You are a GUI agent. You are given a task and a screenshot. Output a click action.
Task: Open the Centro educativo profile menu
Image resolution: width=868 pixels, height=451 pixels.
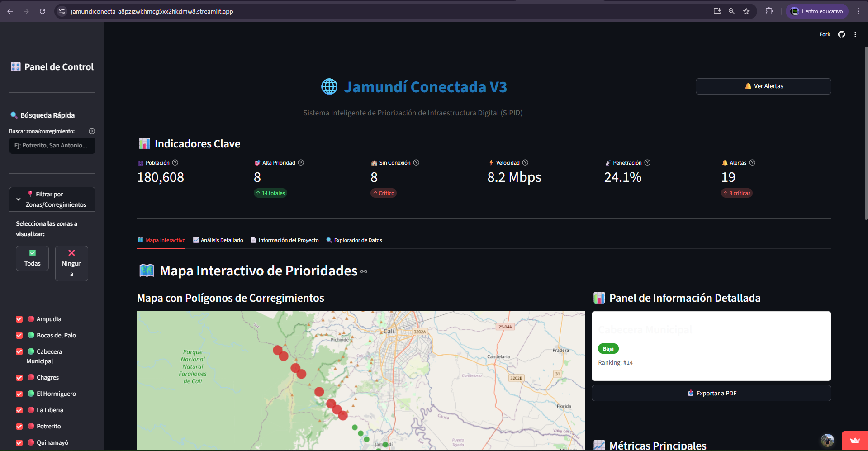point(817,11)
